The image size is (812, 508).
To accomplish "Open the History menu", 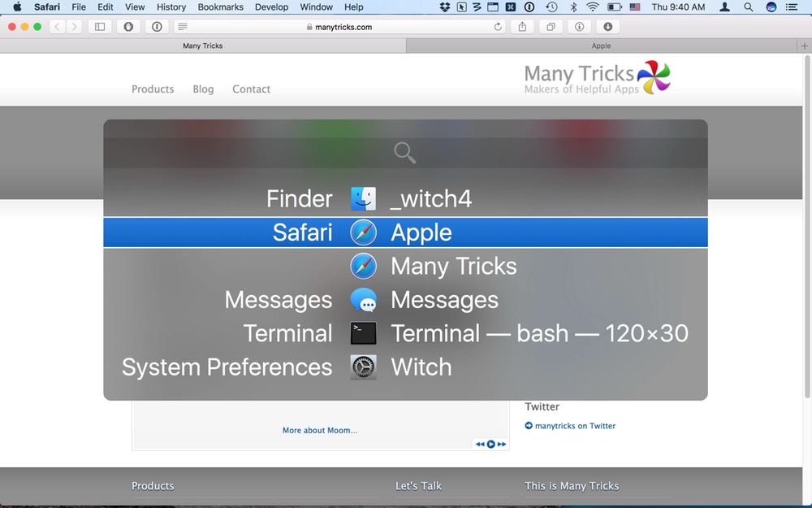I will point(171,7).
